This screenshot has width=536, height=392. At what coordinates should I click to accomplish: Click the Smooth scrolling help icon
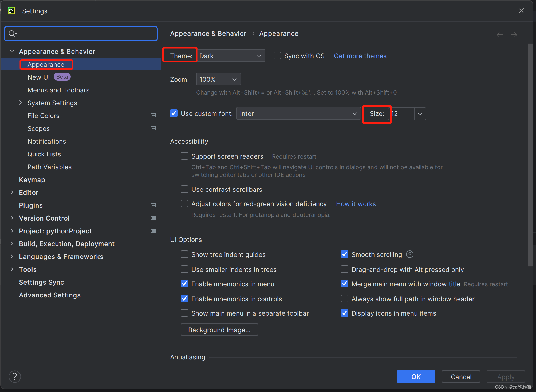click(x=409, y=254)
